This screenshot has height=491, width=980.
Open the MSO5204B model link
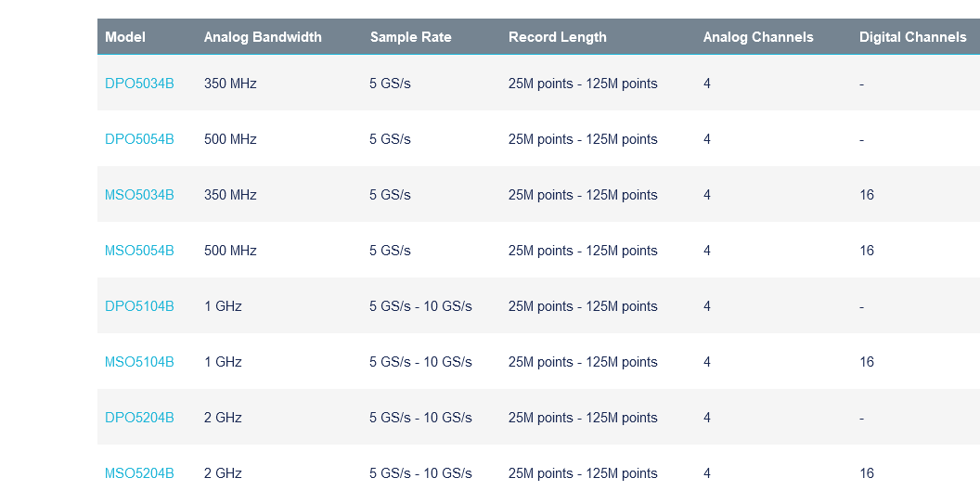click(x=139, y=472)
